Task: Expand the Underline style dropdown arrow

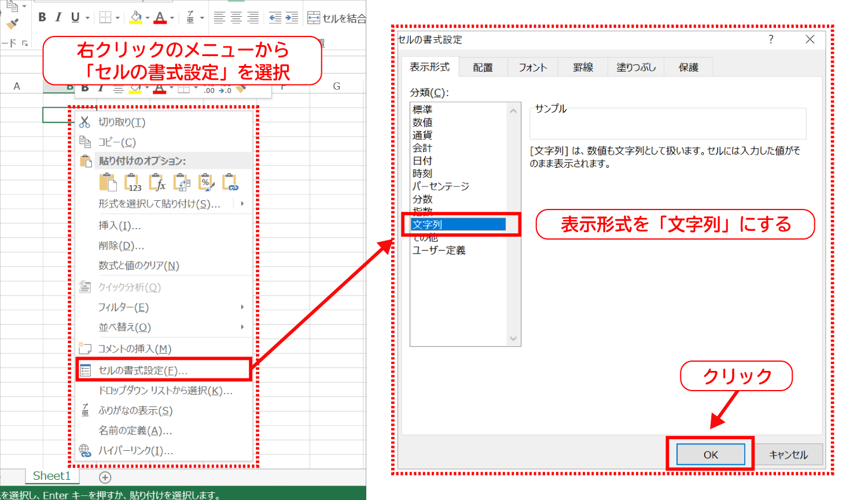Action: (87, 18)
